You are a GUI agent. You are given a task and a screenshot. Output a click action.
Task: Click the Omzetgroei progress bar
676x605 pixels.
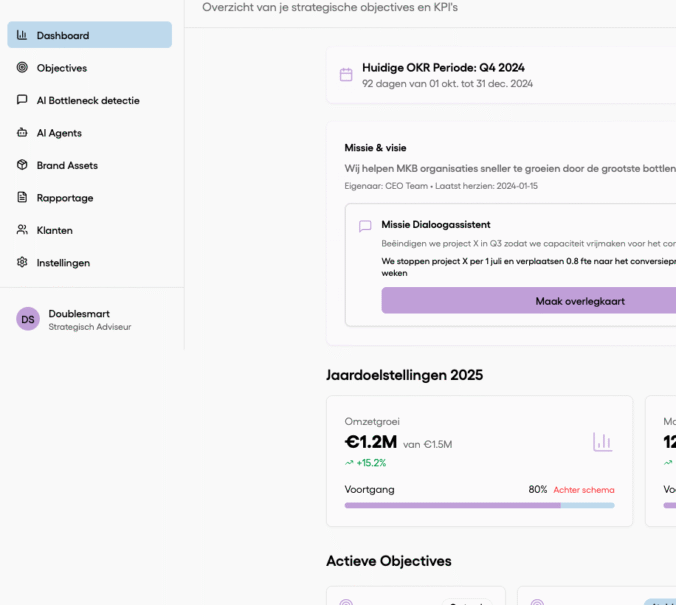point(479,506)
